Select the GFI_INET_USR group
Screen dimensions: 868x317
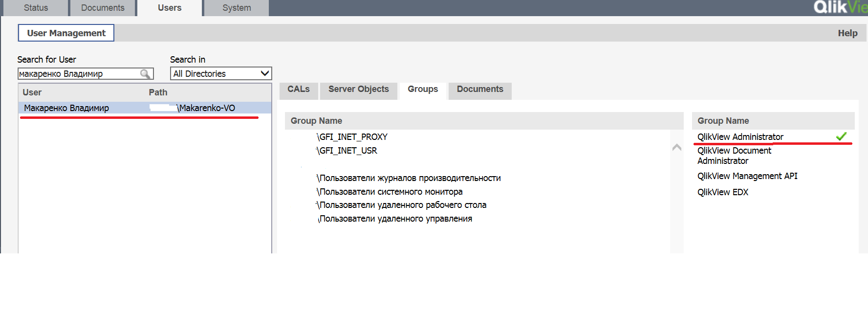[347, 151]
